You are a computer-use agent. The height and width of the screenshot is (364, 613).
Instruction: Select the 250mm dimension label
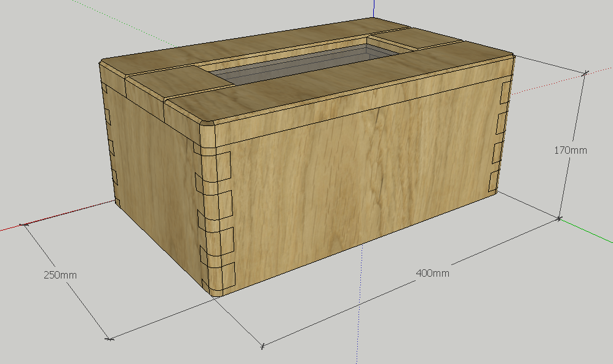pyautogui.click(x=60, y=275)
